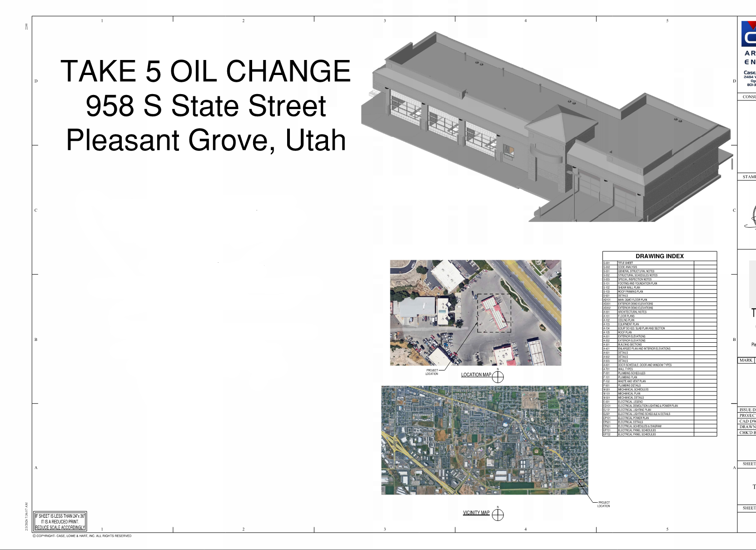Select index row 'SPECIAL INSPECTION NOTES'
The height and width of the screenshot is (550, 756).
[x=660, y=280]
